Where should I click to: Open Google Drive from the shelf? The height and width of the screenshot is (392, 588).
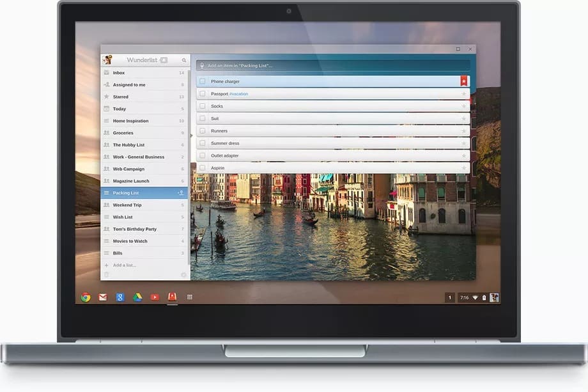(x=137, y=297)
